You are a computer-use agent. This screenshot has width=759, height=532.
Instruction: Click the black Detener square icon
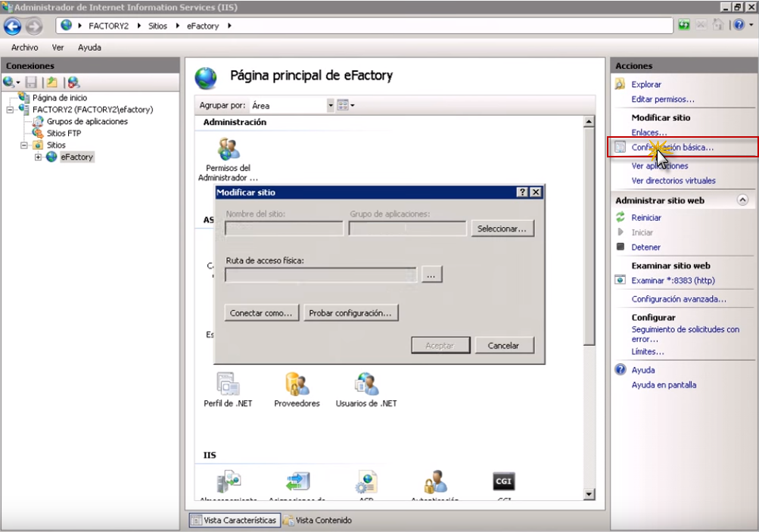pyautogui.click(x=620, y=247)
